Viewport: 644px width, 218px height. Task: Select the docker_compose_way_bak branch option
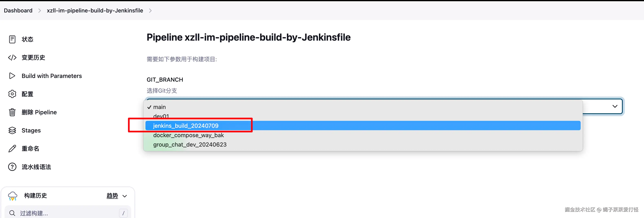189,135
